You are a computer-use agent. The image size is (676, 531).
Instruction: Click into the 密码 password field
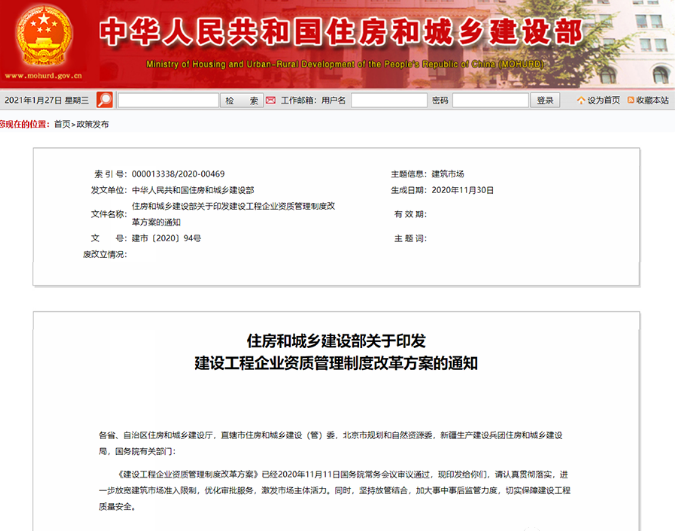[489, 100]
